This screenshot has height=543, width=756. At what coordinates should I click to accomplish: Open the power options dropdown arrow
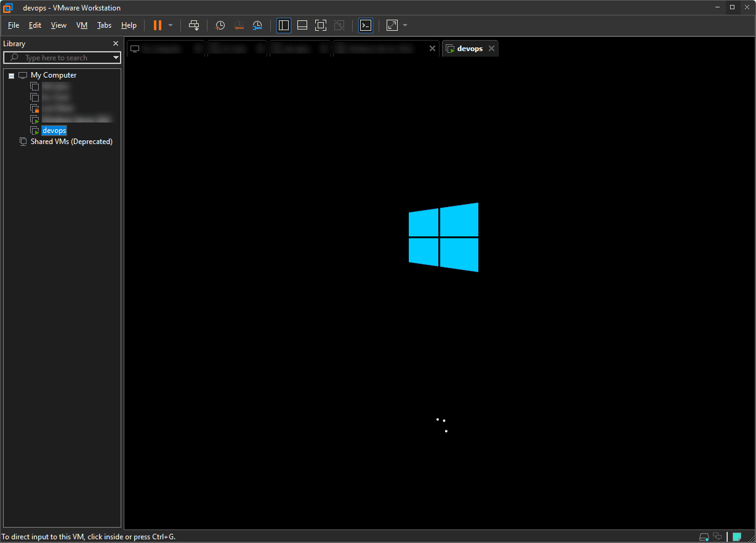tap(171, 25)
